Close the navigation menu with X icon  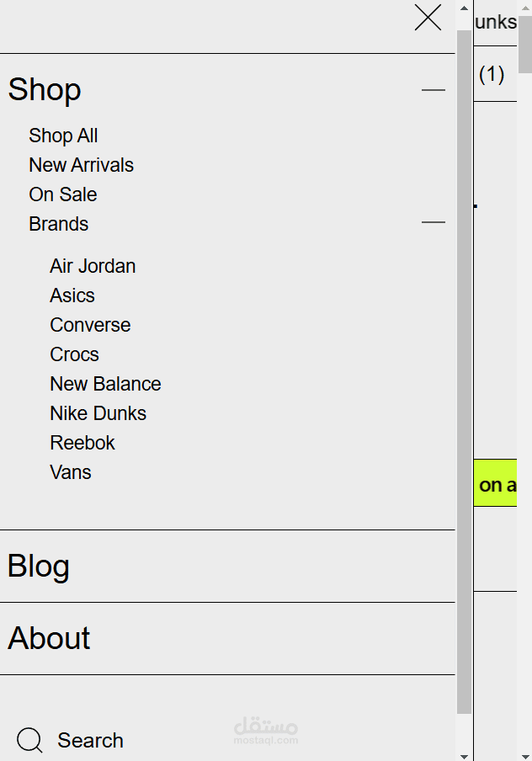(428, 18)
